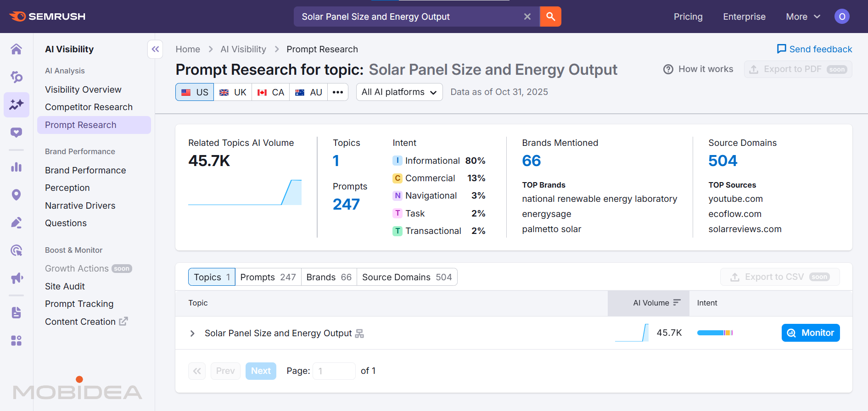Click the Growth Actions soon item

point(89,268)
